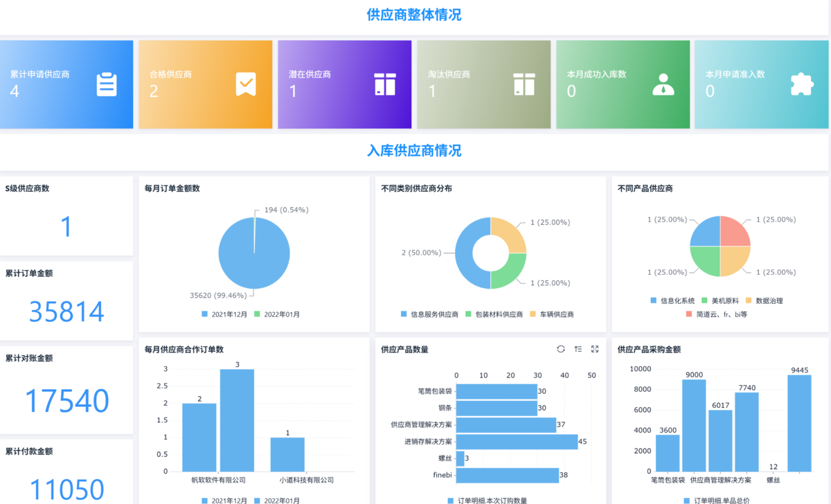The image size is (831, 504).
Task: Toggle 简道云、fr、bi等 legend entry
Action: pos(717,314)
